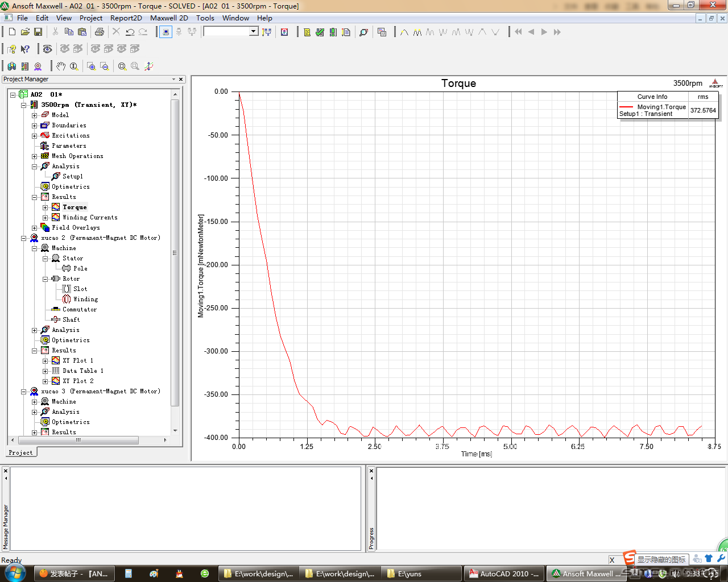Click the yellow design list icon
Viewport: 728px width, 582px height.
pos(307,32)
